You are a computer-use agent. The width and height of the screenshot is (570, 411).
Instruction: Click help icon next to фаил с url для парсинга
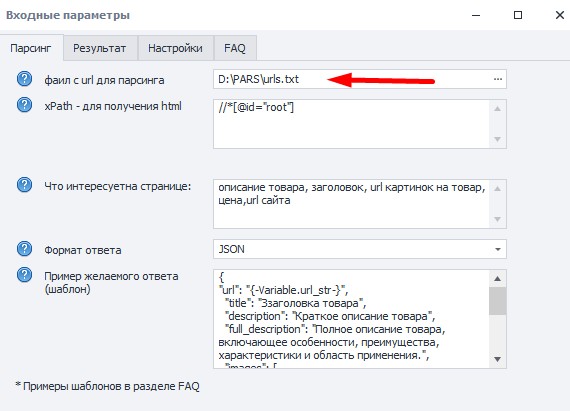[x=24, y=78]
